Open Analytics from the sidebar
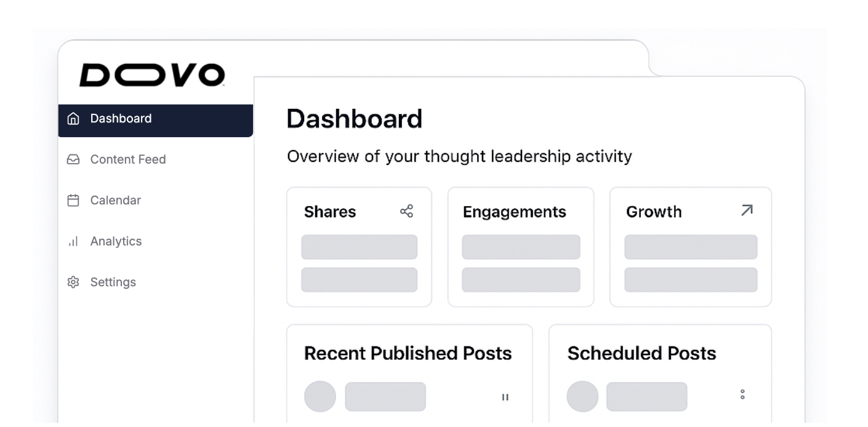Viewport: 868px width, 427px height. pyautogui.click(x=117, y=241)
